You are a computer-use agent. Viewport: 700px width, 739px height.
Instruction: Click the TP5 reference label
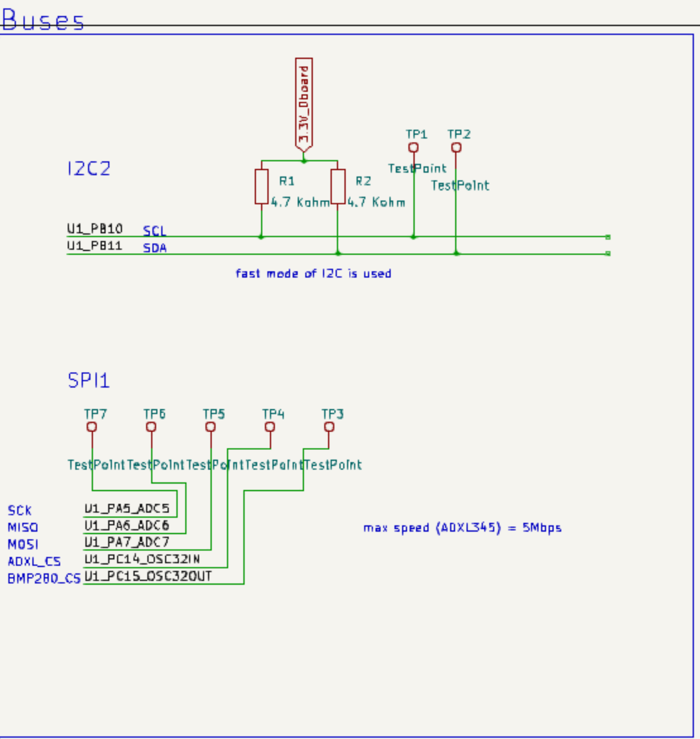[x=214, y=414]
